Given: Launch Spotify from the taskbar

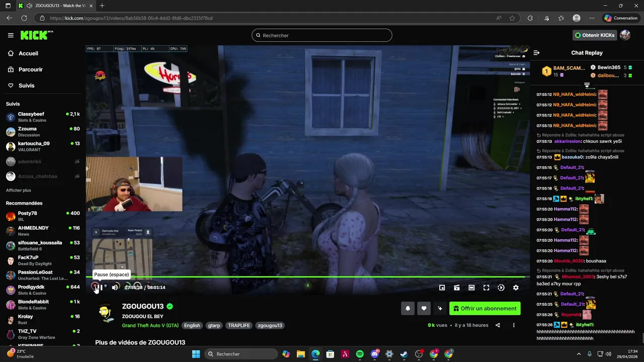Looking at the screenshot, I should coord(360,354).
